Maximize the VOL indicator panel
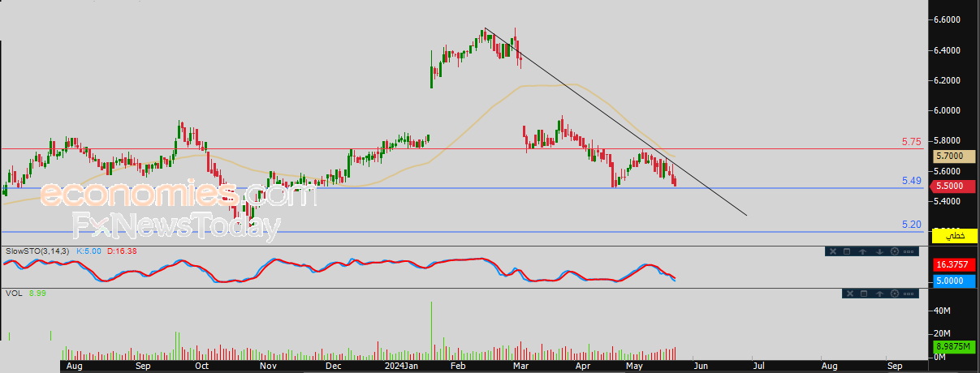This screenshot has height=373, width=980. click(x=864, y=294)
